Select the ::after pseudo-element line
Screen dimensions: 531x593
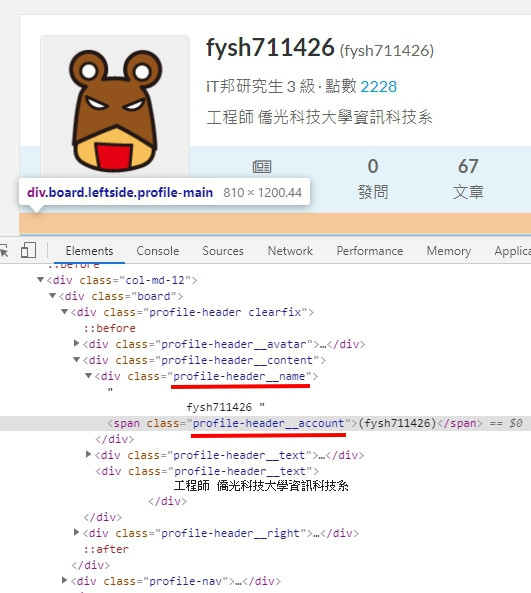click(x=106, y=549)
